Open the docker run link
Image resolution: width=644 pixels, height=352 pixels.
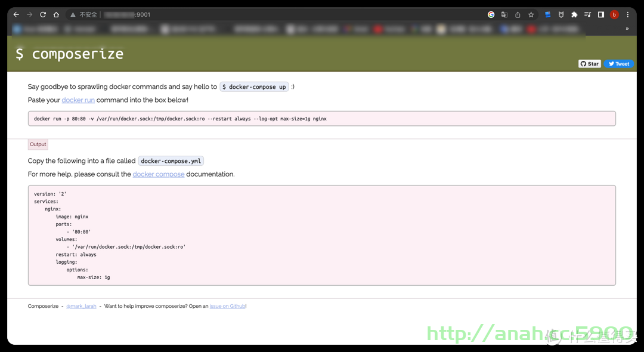(78, 100)
